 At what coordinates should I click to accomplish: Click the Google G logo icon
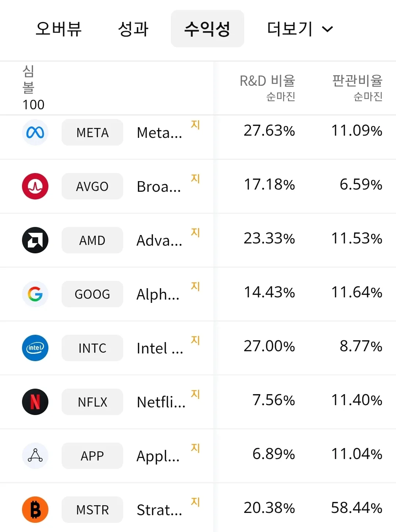35,294
